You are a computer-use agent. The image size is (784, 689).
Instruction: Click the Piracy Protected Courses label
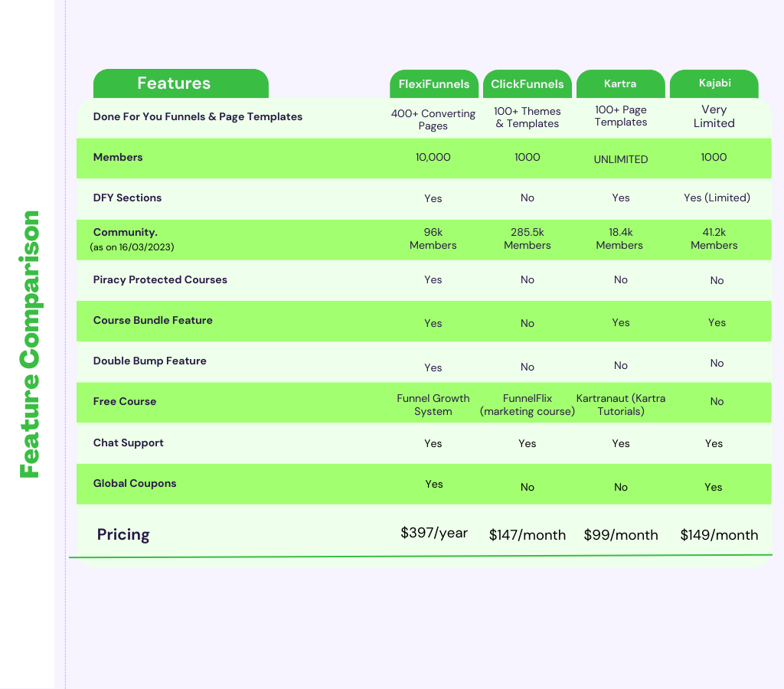point(160,279)
